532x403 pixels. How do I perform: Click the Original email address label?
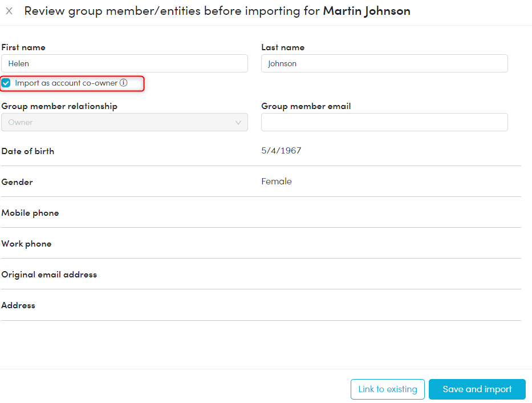pyautogui.click(x=49, y=275)
